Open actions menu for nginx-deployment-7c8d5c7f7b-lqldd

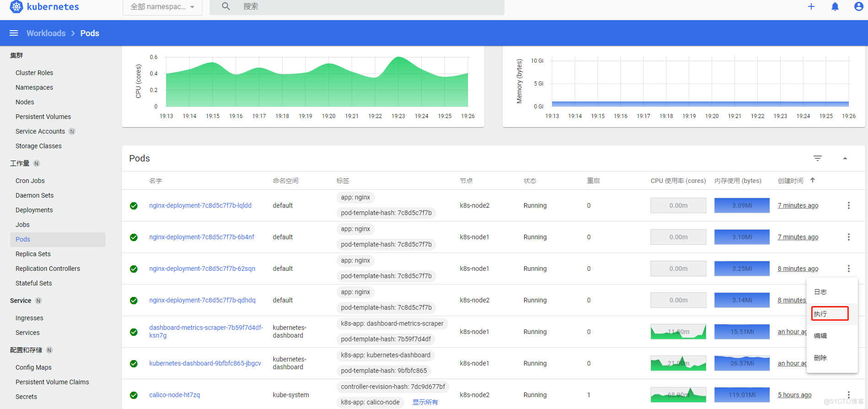click(849, 205)
